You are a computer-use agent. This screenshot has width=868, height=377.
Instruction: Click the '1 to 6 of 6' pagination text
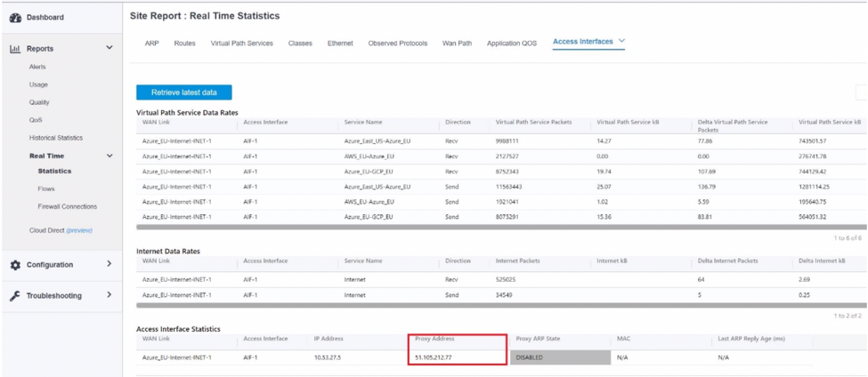point(848,237)
